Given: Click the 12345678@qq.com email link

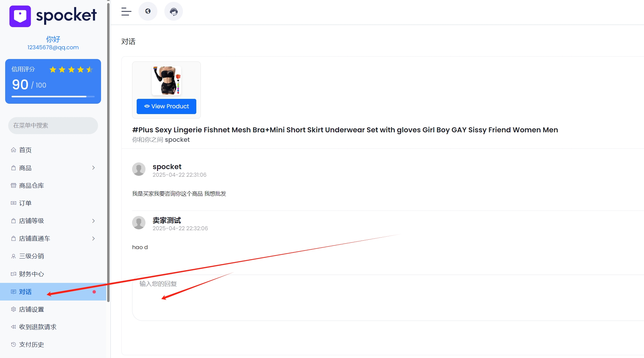Looking at the screenshot, I should [53, 47].
